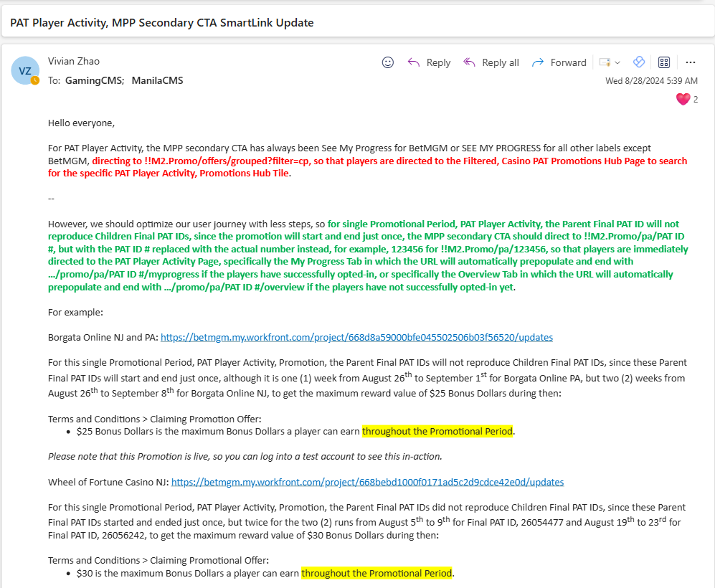
Task: Open the Borgata Online workfront project link
Action: click(356, 337)
